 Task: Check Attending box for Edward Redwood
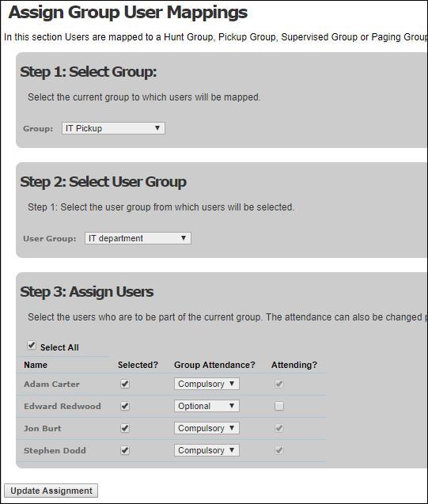279,406
